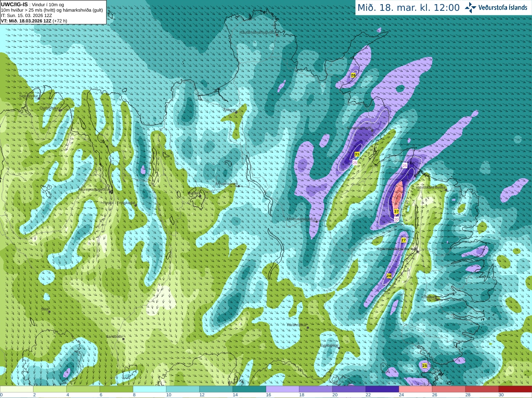Select the 6–8 m/s olive green legend swatch
Screen dimensions: 532x398
coord(116,389)
